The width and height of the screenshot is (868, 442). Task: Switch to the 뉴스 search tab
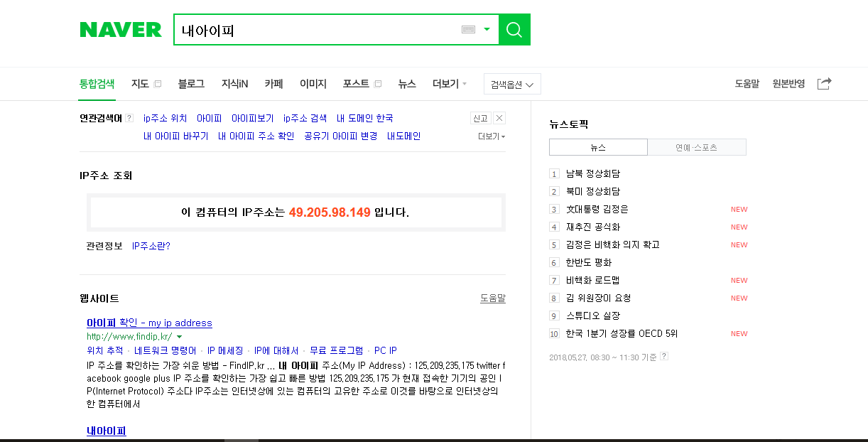pyautogui.click(x=407, y=84)
